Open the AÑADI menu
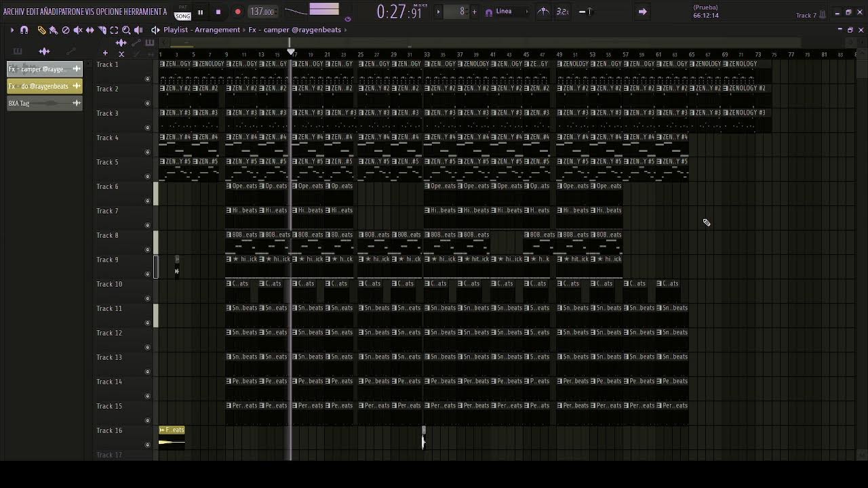The image size is (868, 488). 49,12
